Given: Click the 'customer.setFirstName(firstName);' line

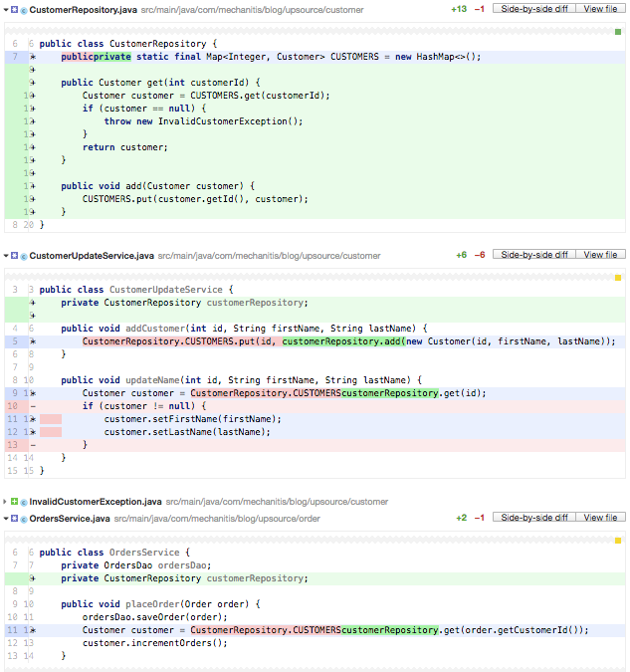Looking at the screenshot, I should click(192, 419).
